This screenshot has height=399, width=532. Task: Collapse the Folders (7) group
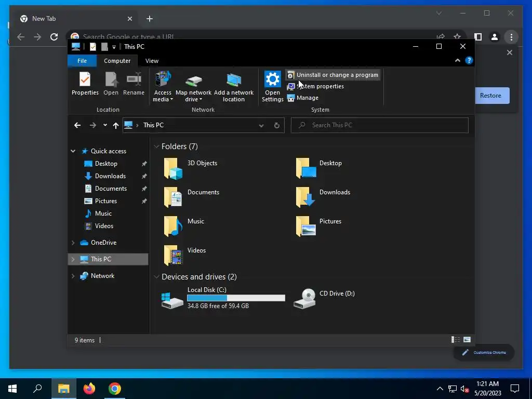pyautogui.click(x=156, y=147)
